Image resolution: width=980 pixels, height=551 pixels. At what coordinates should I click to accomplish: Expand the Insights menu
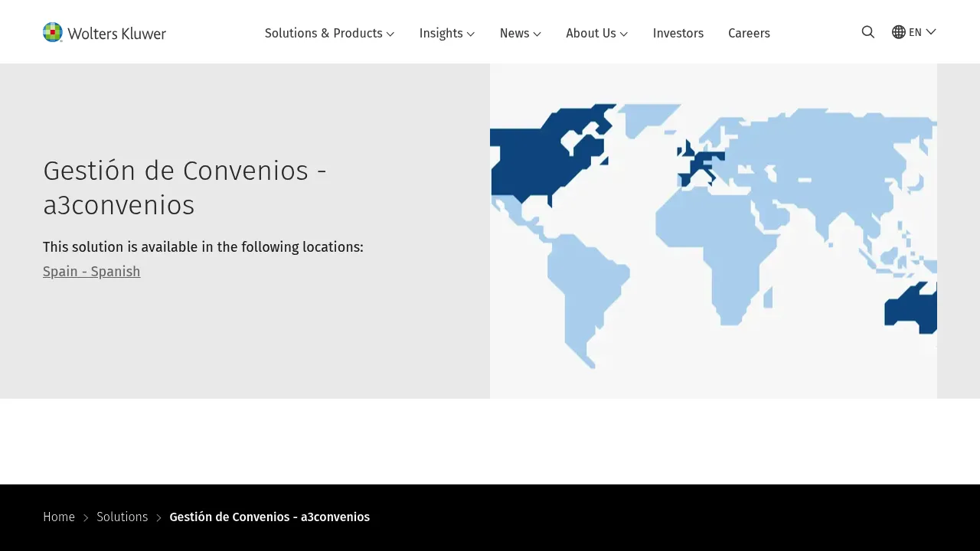pos(447,33)
